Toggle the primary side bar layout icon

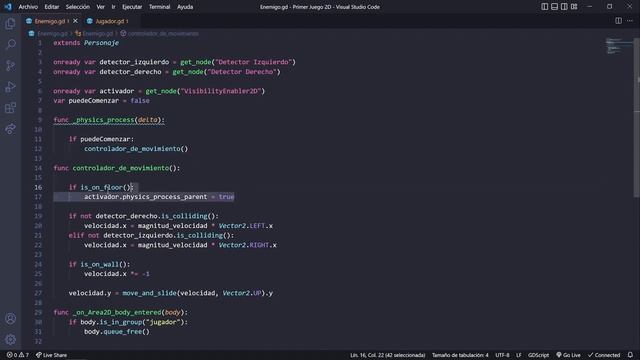coord(544,7)
